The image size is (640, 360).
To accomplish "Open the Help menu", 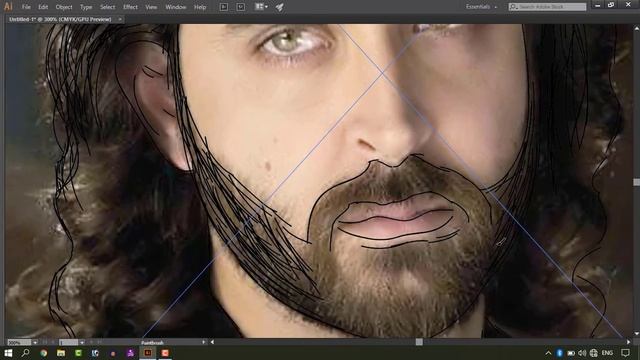I will 200,7.
